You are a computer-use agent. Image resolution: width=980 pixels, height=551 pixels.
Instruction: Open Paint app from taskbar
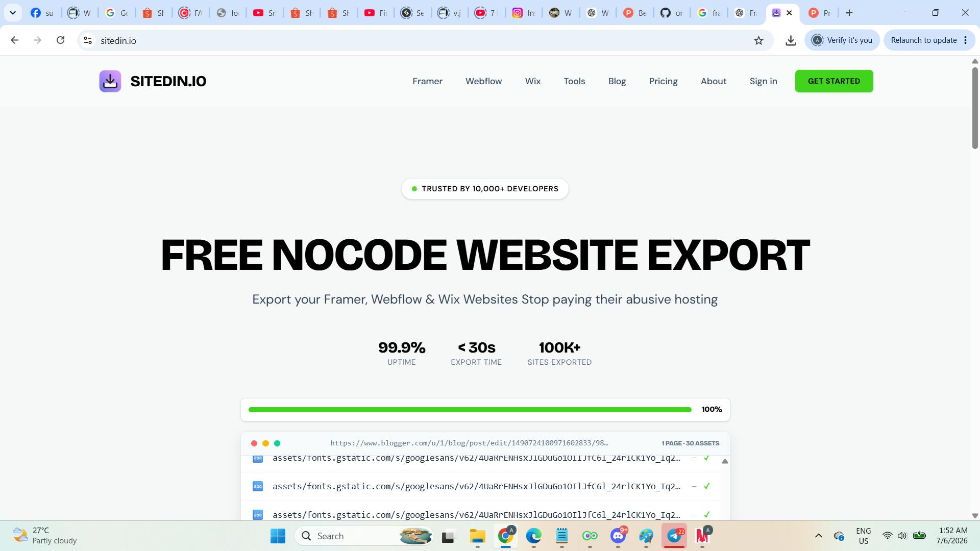(646, 536)
